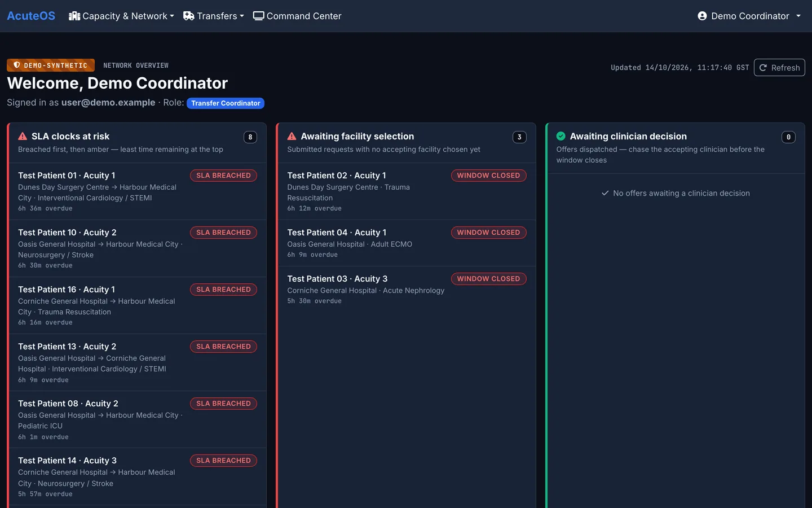Click the user@demo.example email text
812x508 pixels.
[108, 102]
